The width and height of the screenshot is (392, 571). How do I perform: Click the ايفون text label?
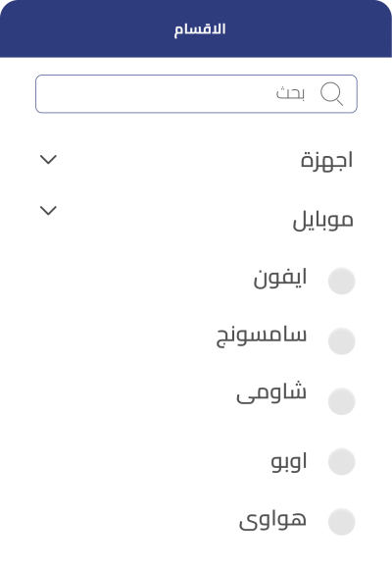tap(280, 279)
